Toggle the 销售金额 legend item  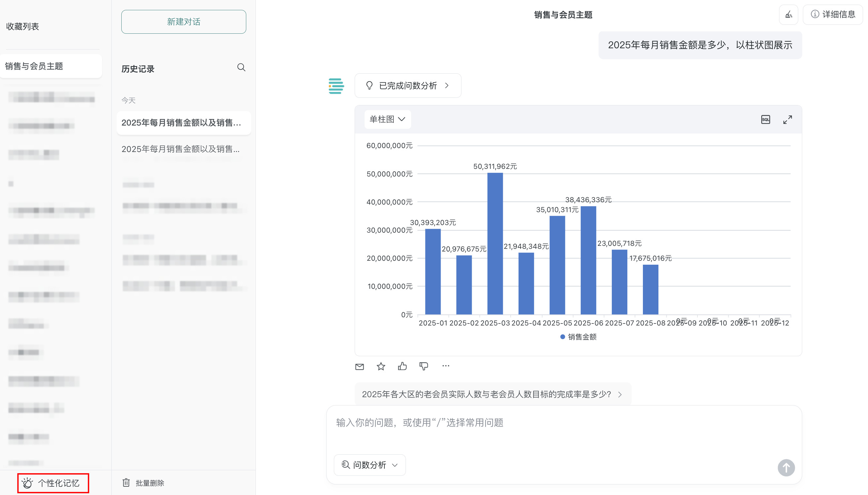click(578, 337)
